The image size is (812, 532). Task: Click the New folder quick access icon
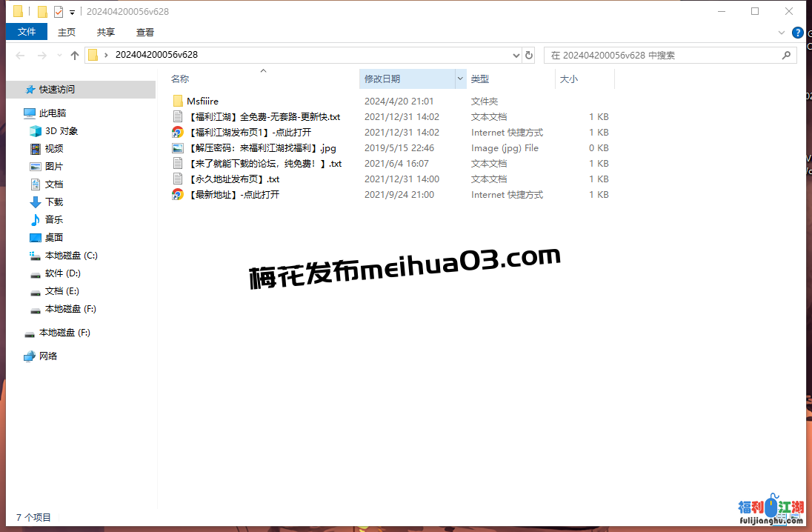(x=42, y=11)
